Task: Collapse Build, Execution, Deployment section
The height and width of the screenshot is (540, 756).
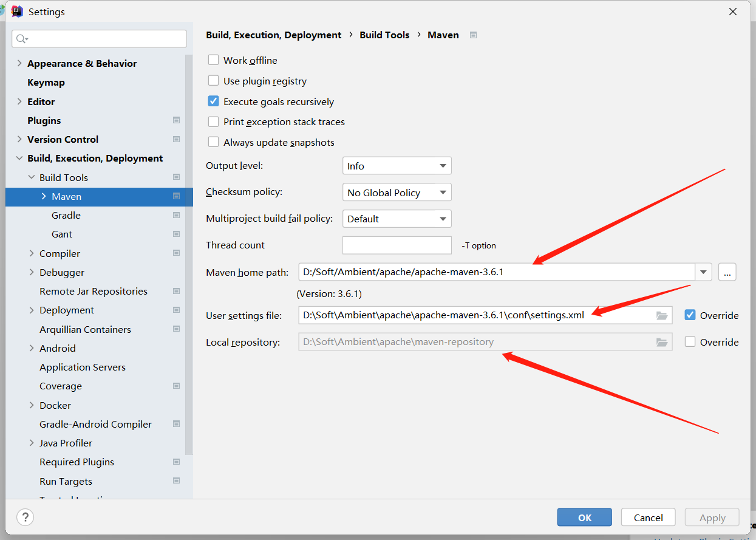Action: [19, 158]
